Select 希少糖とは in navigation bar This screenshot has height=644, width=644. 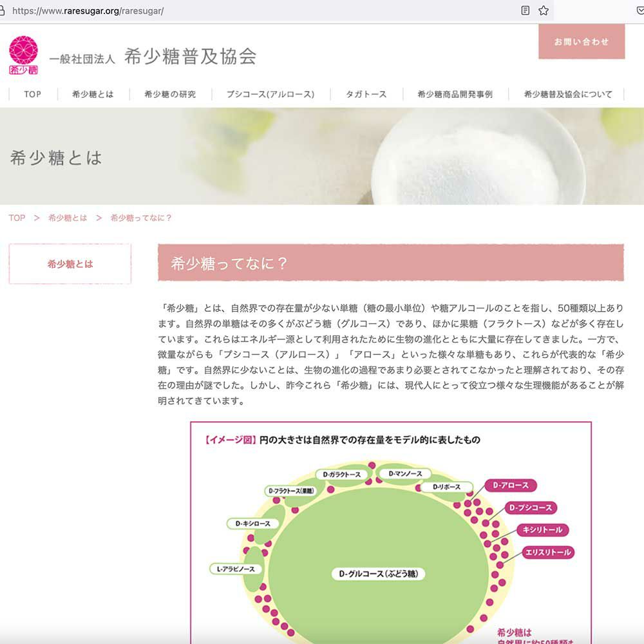point(93,94)
